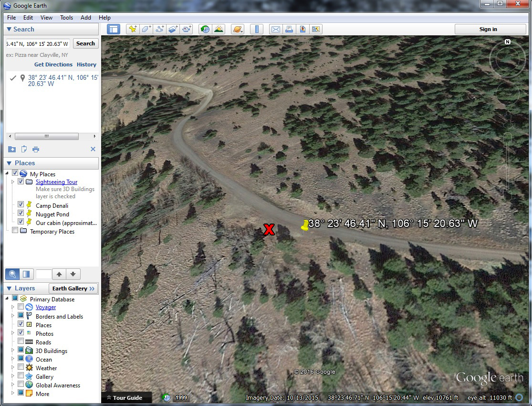Add a new placemark with the pushpin tool
This screenshot has width=532, height=406.
pos(133,29)
